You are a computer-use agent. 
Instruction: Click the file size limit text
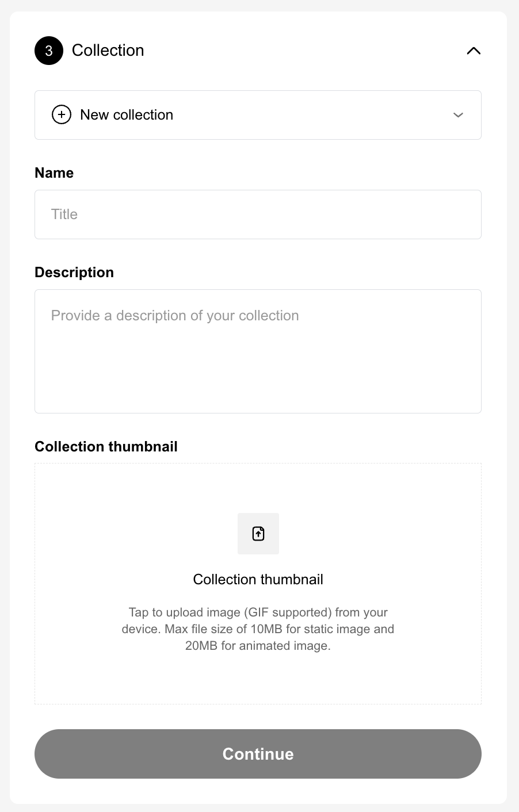[x=258, y=638]
